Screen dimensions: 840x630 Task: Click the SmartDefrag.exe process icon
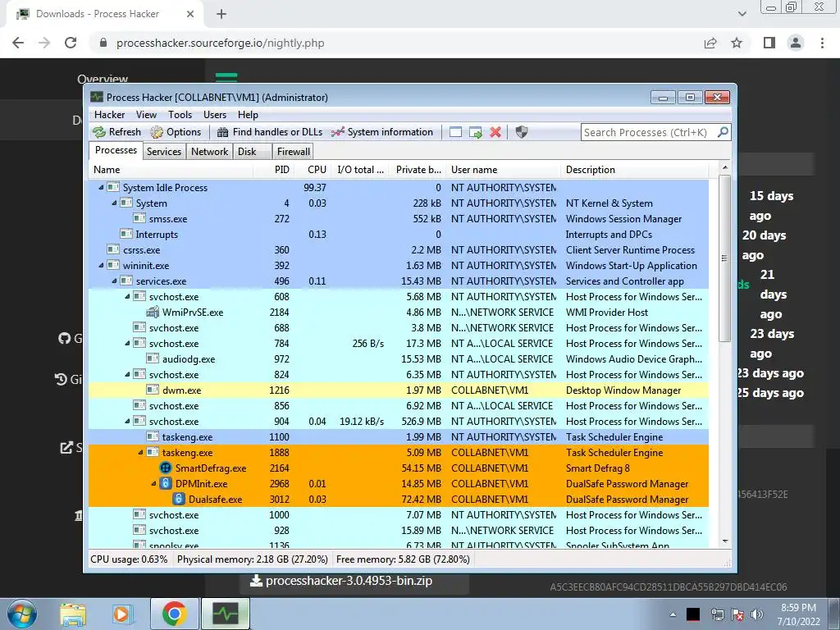[x=166, y=468]
